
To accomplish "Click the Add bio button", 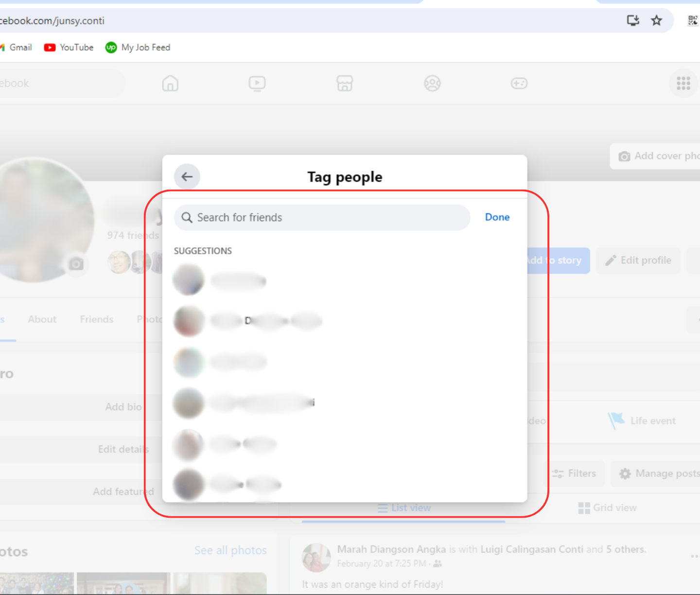I will (x=123, y=407).
